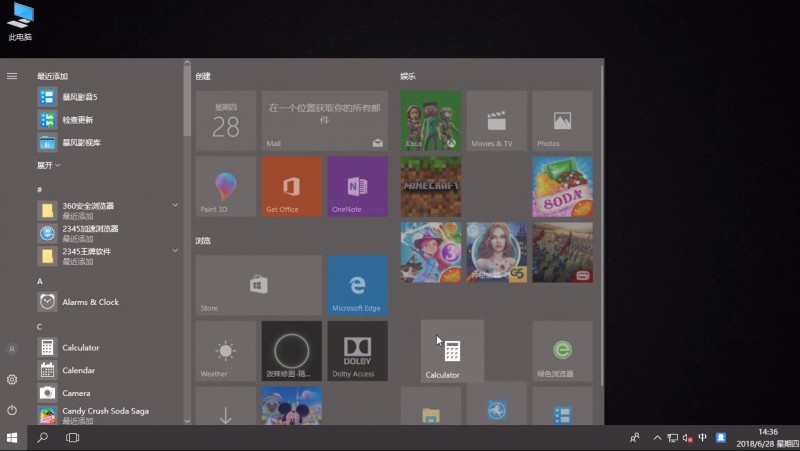Click the 创建 tile group header
The height and width of the screenshot is (451, 800).
(203, 76)
